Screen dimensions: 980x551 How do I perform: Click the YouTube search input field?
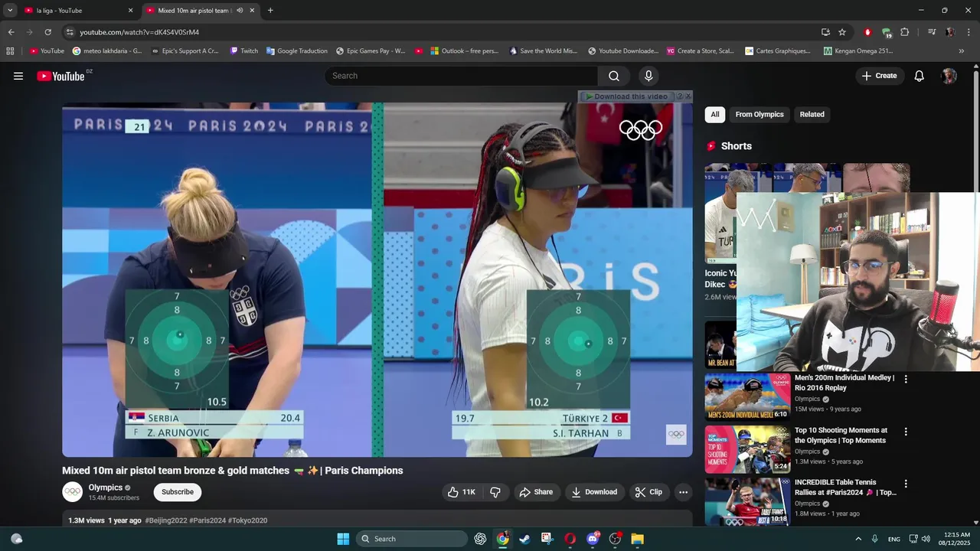462,76
